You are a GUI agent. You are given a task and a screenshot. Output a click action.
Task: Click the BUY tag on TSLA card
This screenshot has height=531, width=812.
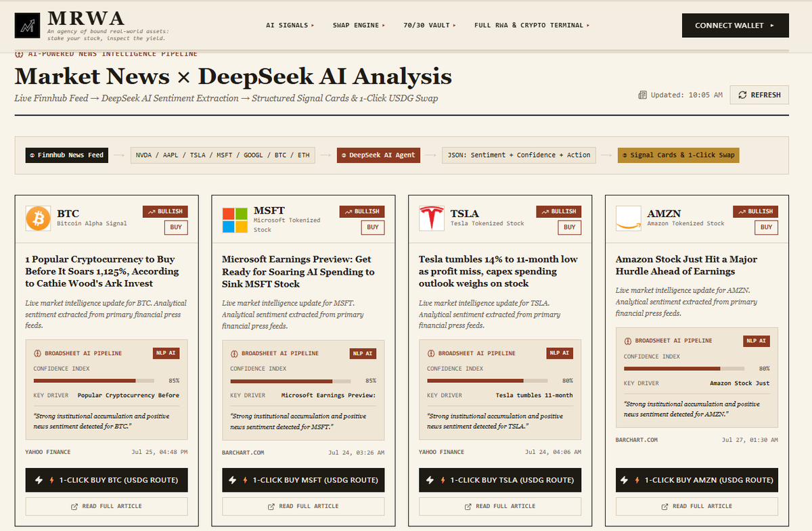tap(570, 227)
